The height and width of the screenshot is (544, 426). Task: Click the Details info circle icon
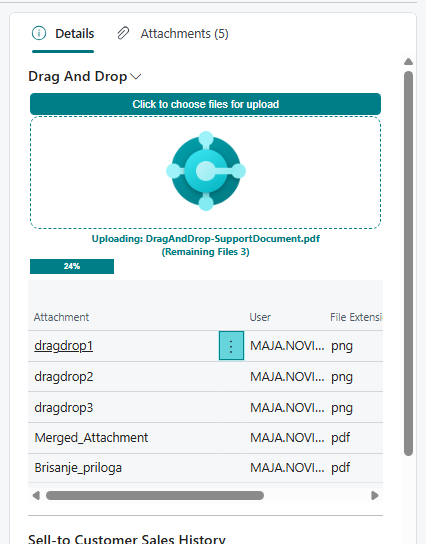[39, 34]
